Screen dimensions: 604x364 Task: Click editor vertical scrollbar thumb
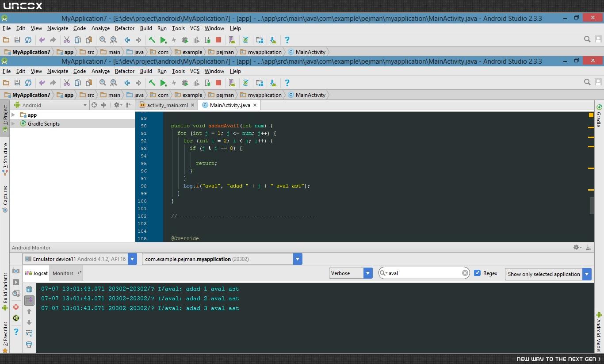(592, 205)
